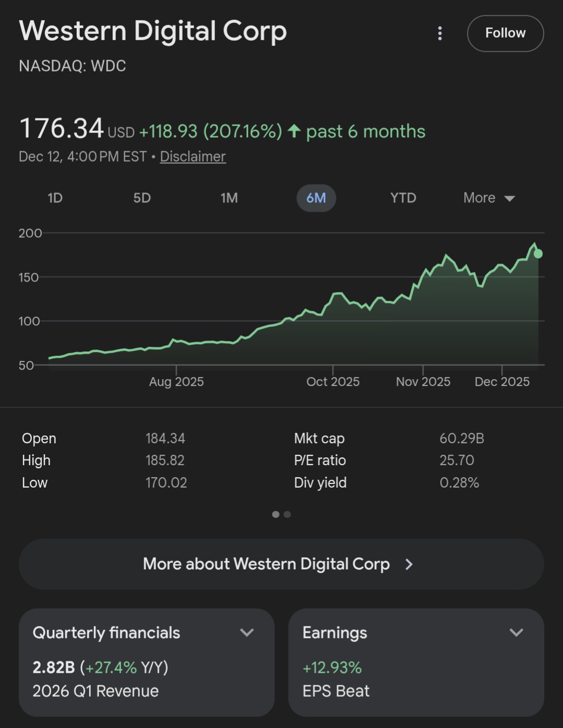
Task: Click the Follow button
Action: coord(505,33)
